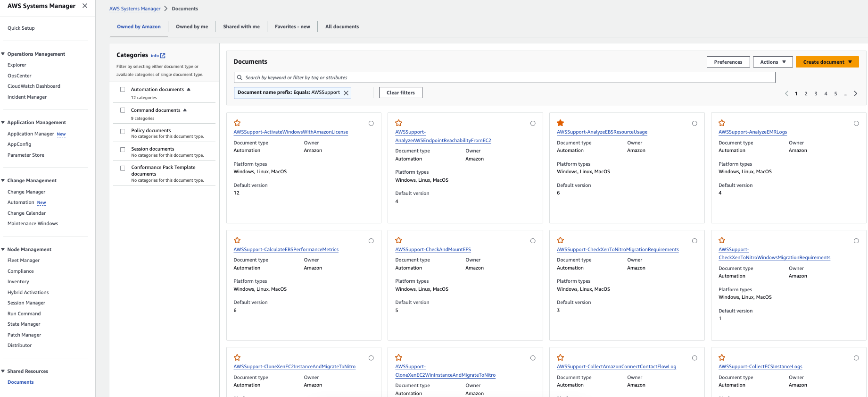Image resolution: width=868 pixels, height=397 pixels.
Task: Switch to the Owned by me tab
Action: click(192, 27)
